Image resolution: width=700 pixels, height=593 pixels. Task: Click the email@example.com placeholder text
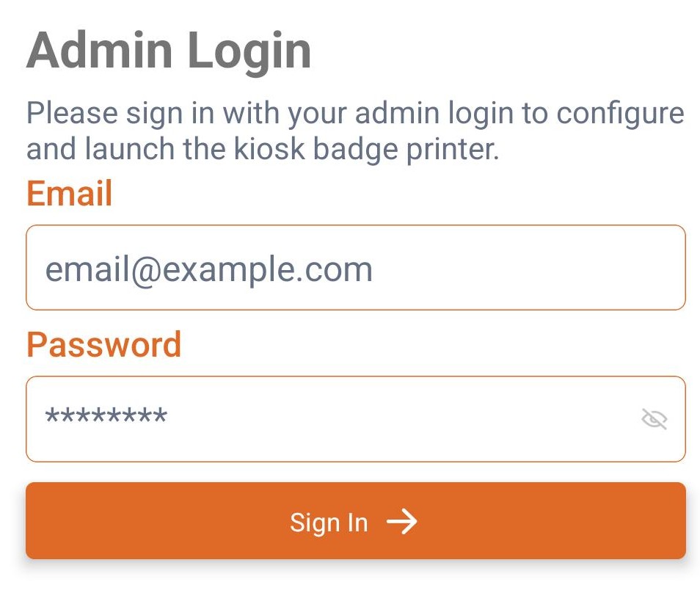coord(209,269)
